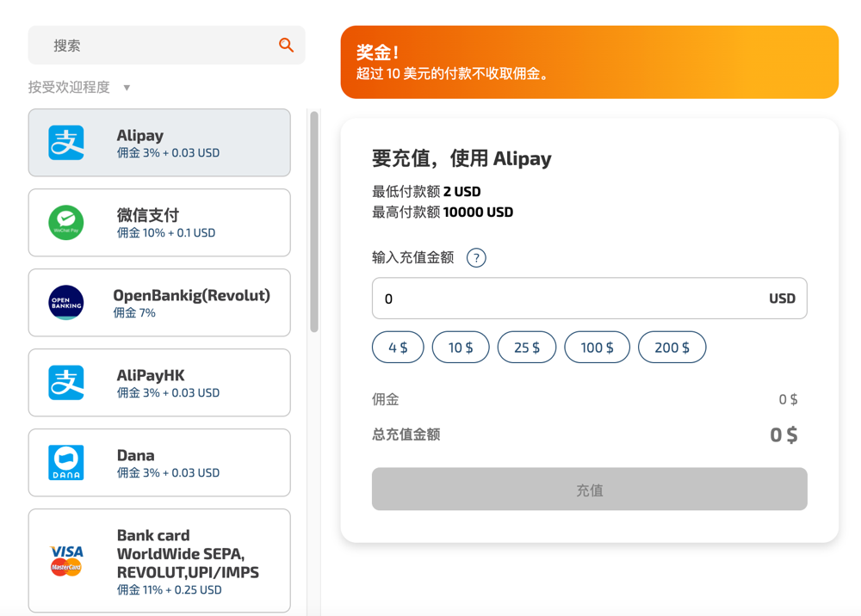The height and width of the screenshot is (616, 861).
Task: Open the 按受欢迎程度 sort dropdown
Action: (x=79, y=87)
